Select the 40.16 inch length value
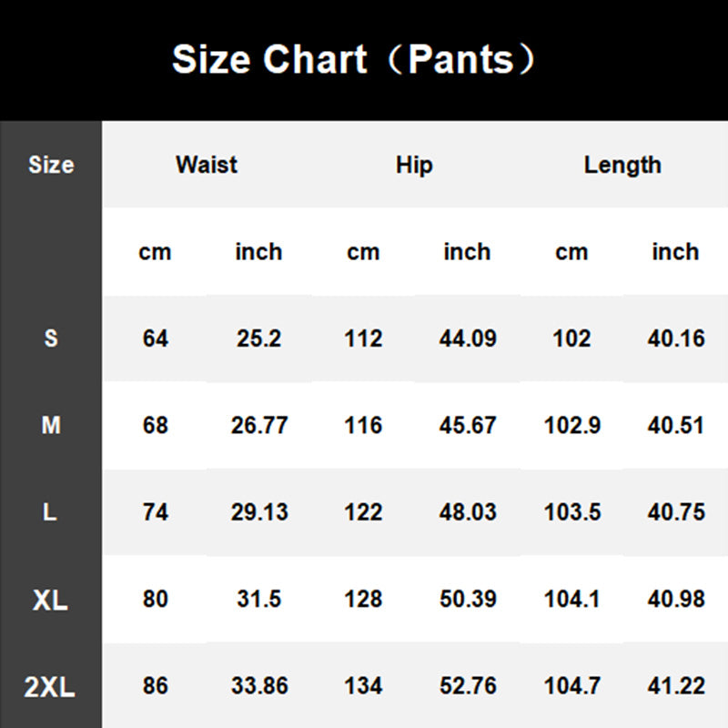This screenshot has height=728, width=728. (x=676, y=339)
